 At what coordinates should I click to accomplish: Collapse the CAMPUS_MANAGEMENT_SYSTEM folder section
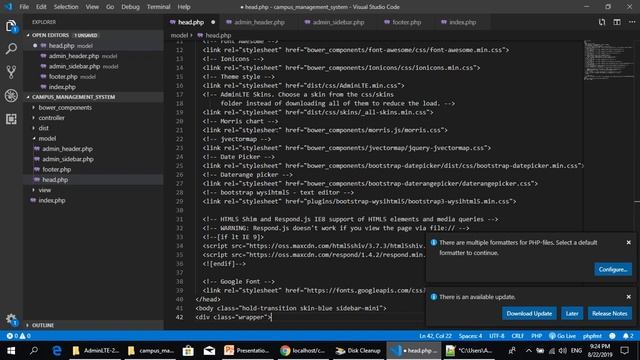tap(94, 97)
